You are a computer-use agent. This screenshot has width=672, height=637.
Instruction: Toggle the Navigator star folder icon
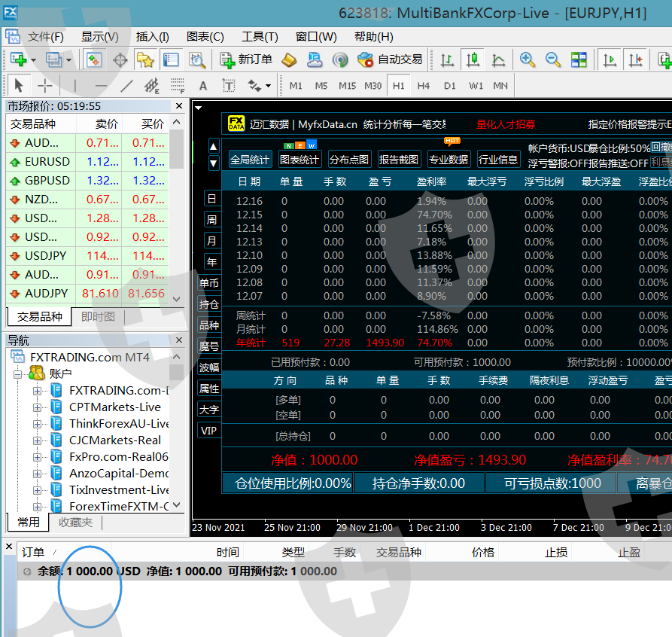[x=145, y=59]
